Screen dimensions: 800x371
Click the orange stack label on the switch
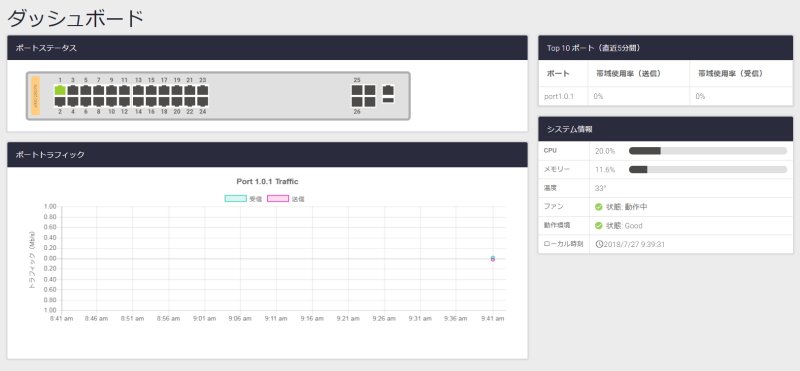tap(35, 95)
